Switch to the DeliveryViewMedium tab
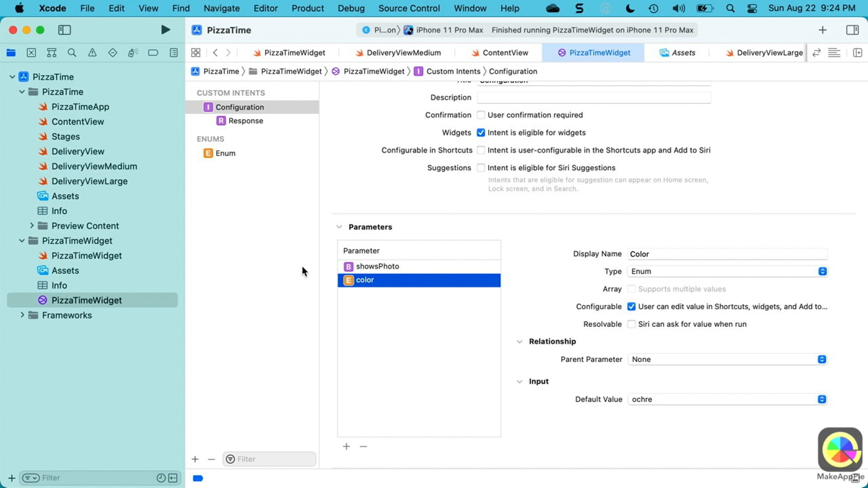The height and width of the screenshot is (488, 868). coord(398,53)
